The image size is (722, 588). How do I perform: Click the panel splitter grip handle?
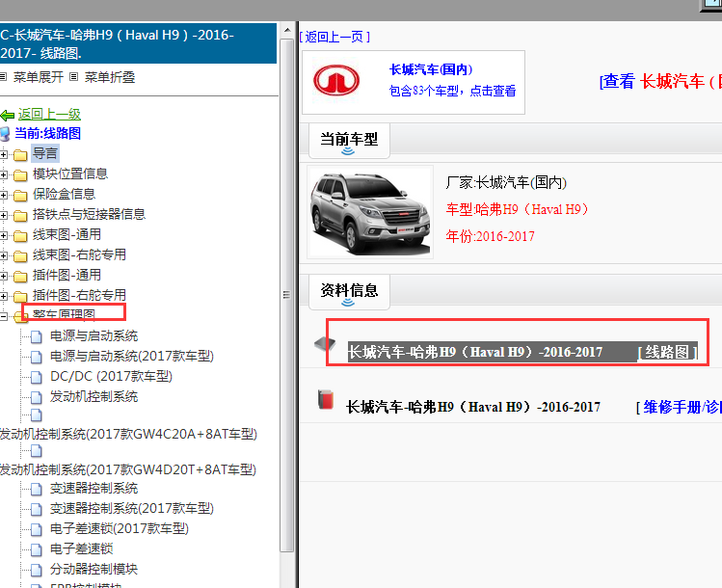click(286, 295)
